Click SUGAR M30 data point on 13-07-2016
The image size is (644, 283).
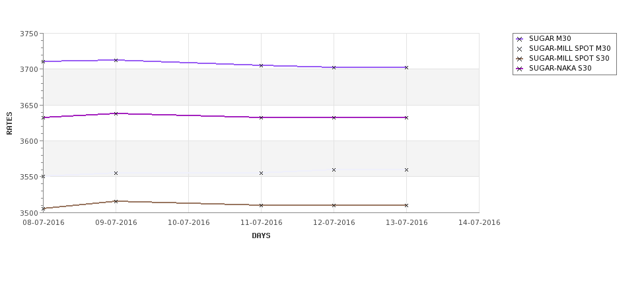[x=407, y=68]
